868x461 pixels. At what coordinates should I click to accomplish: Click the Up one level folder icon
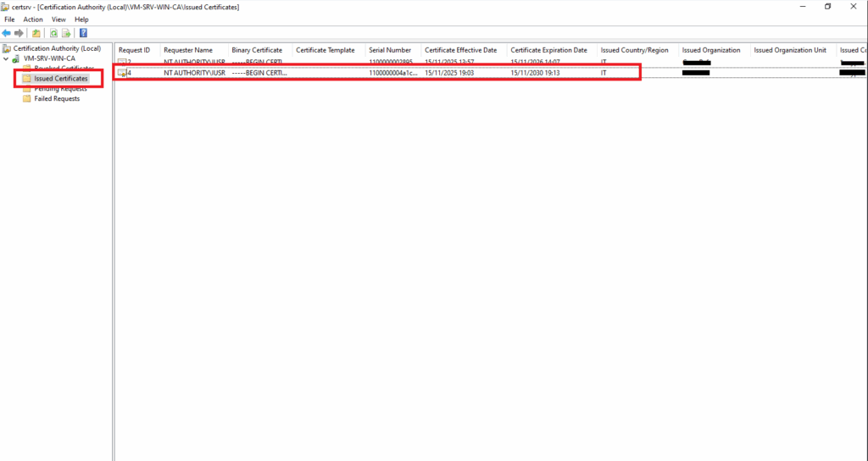pyautogui.click(x=36, y=33)
